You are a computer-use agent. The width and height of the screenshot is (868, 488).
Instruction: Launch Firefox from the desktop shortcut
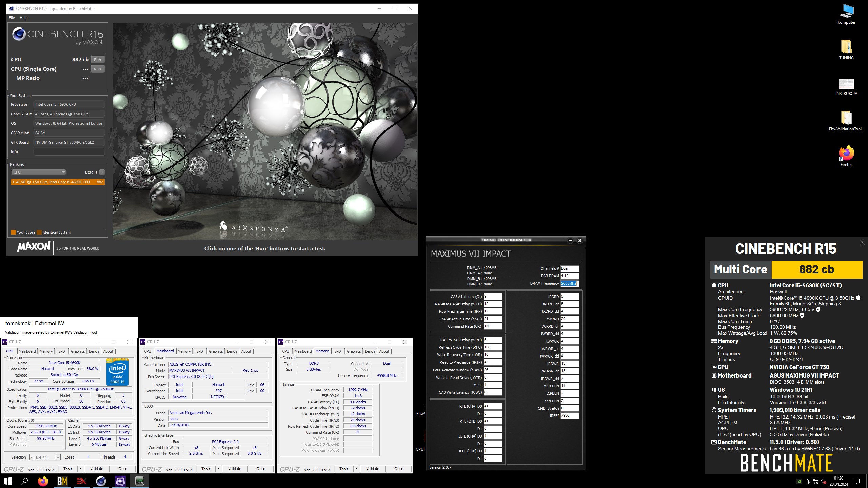point(846,156)
